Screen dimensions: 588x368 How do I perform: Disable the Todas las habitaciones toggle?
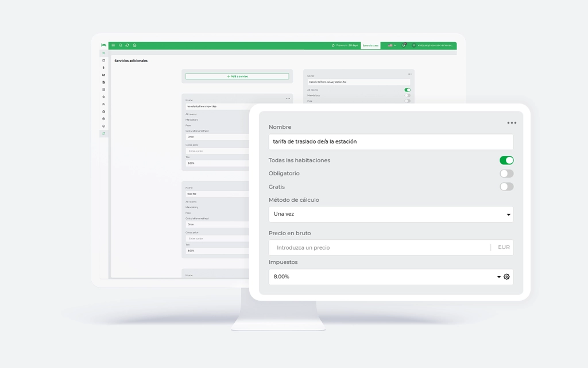(x=506, y=160)
